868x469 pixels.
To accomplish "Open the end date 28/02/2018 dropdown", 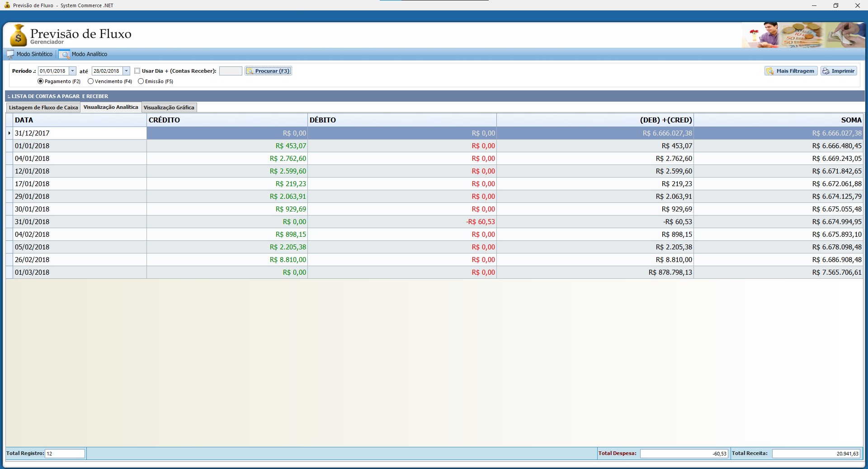I will [x=126, y=71].
